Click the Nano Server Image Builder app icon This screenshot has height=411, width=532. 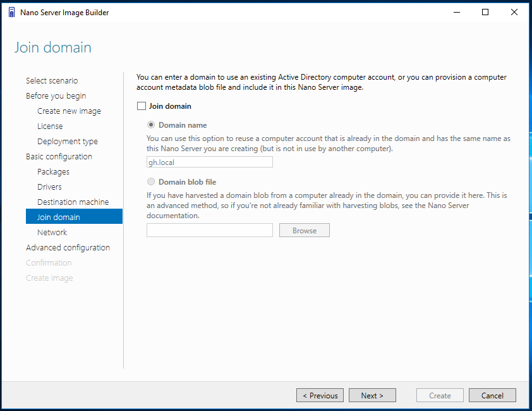(x=11, y=13)
